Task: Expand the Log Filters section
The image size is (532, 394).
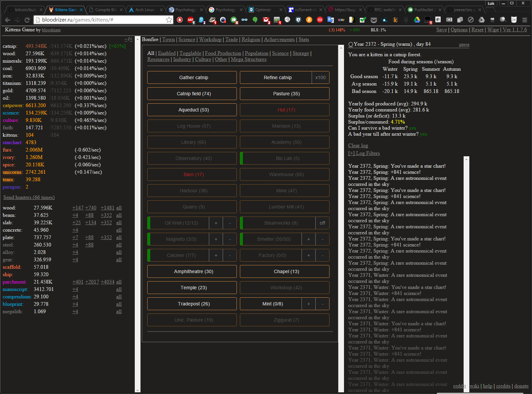Action: [364, 153]
